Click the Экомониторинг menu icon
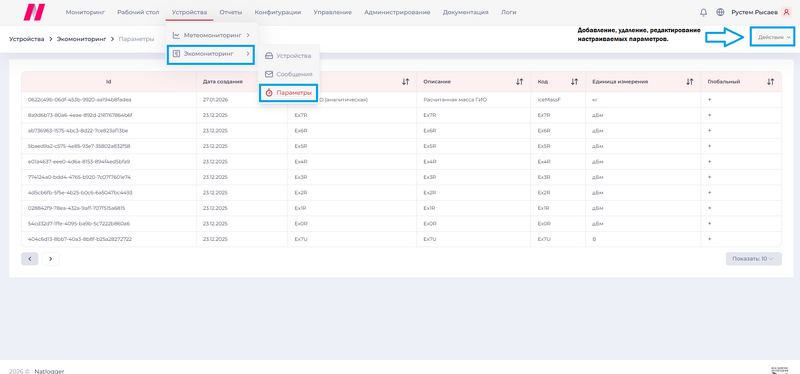The image size is (800, 374). click(x=176, y=53)
